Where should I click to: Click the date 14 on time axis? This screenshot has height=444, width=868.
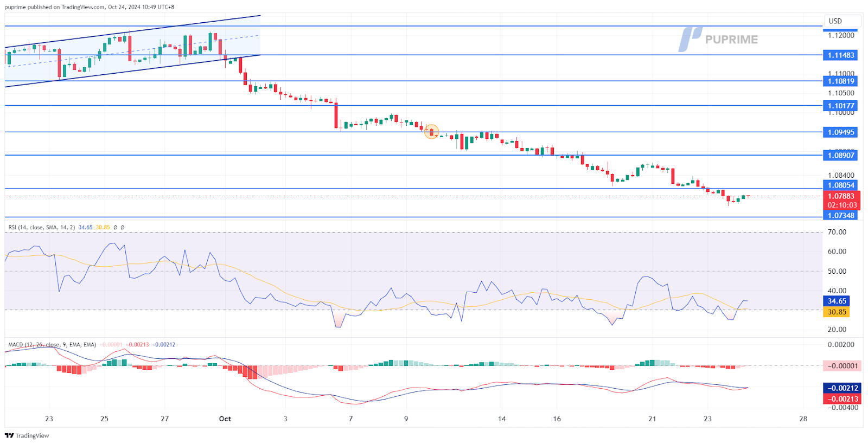pos(502,419)
